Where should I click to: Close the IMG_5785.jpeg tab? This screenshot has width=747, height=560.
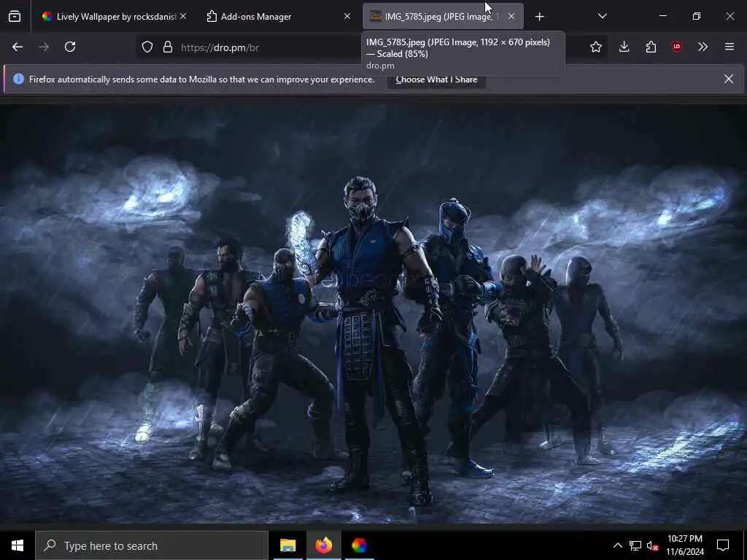coord(511,17)
